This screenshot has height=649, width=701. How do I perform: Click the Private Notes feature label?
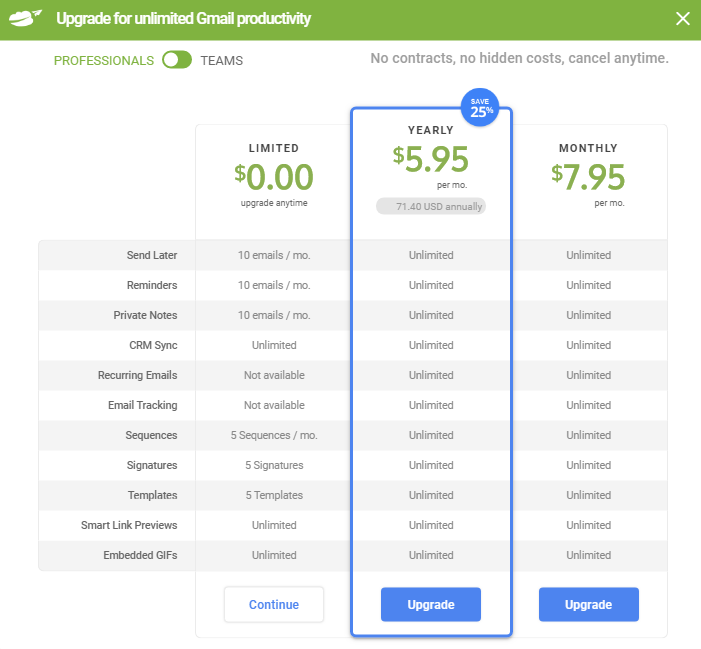[145, 315]
